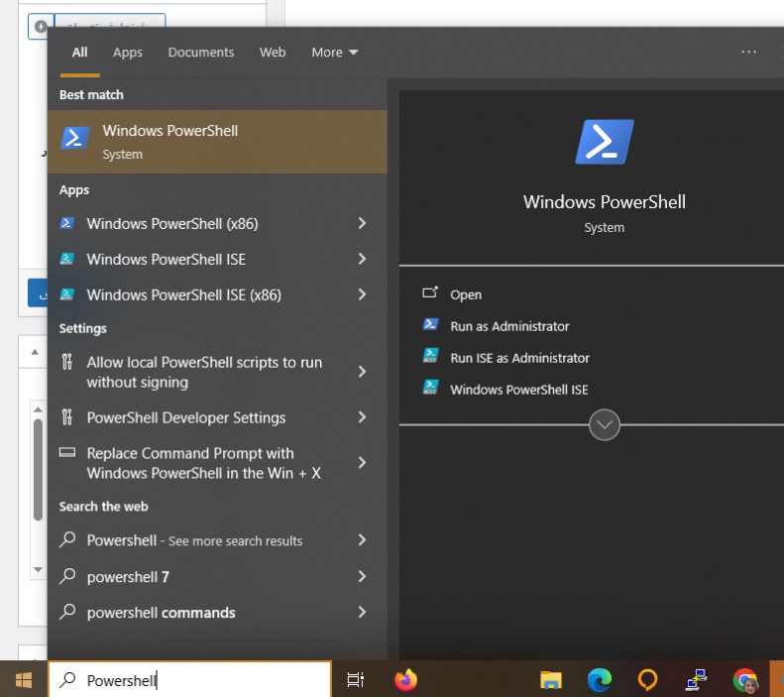Expand Windows PowerShell ISE options arrow
The image size is (784, 697).
coord(362,259)
